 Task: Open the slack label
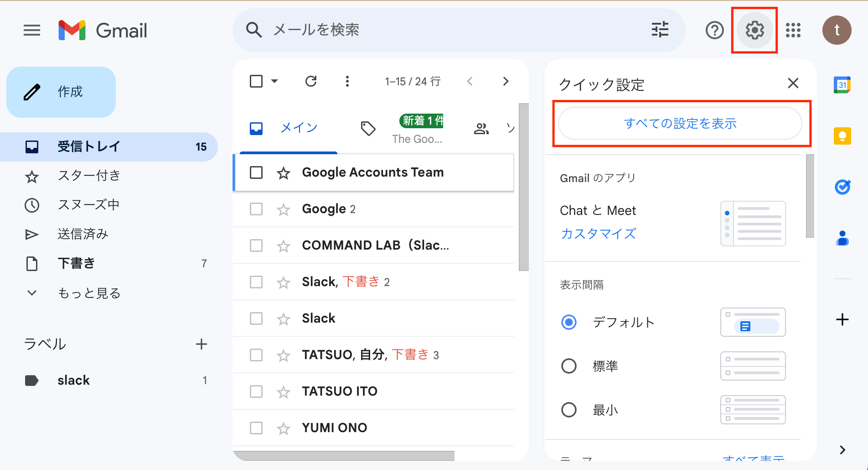[109, 381]
